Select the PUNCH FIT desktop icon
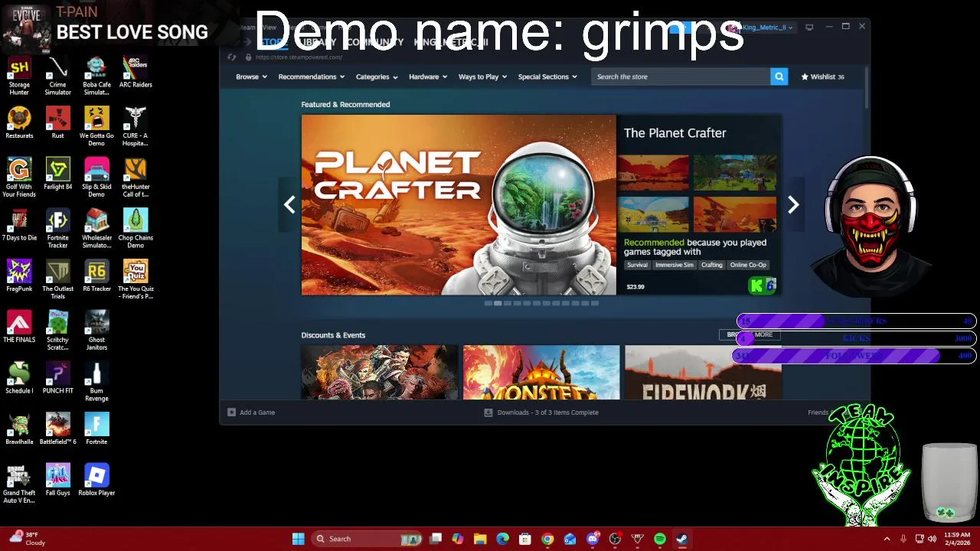This screenshot has width=980, height=551. tap(57, 378)
